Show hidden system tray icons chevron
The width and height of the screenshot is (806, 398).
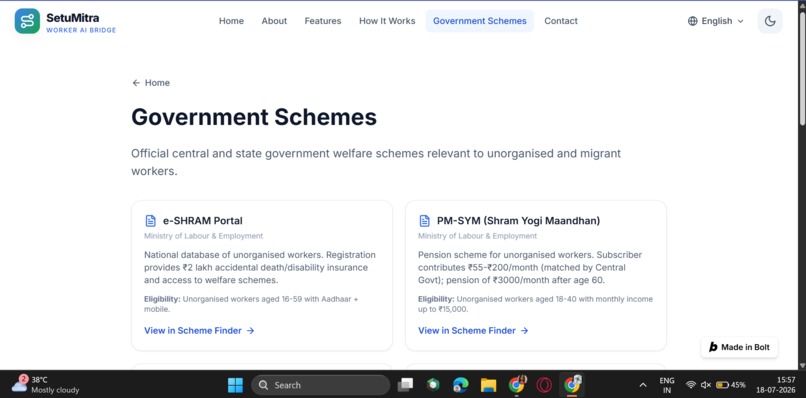coord(643,385)
